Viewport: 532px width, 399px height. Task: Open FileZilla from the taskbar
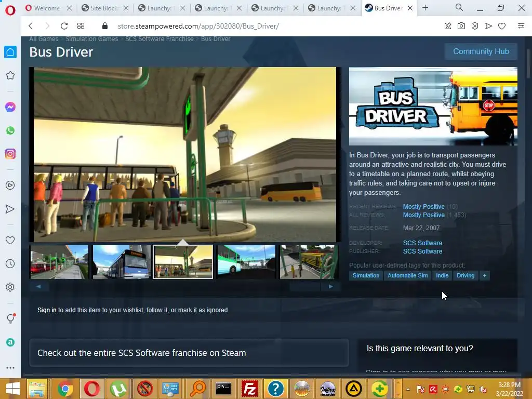pyautogui.click(x=249, y=389)
